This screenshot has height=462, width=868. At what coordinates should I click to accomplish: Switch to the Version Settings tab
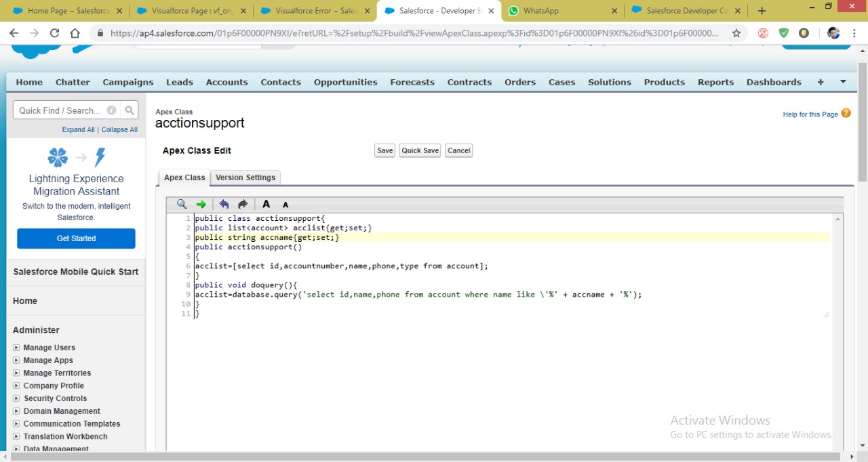245,177
